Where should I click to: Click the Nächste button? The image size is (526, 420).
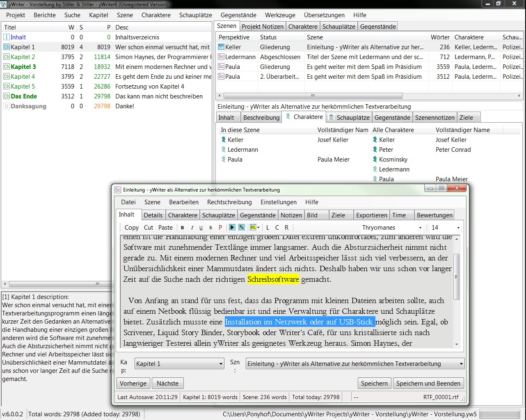(167, 383)
